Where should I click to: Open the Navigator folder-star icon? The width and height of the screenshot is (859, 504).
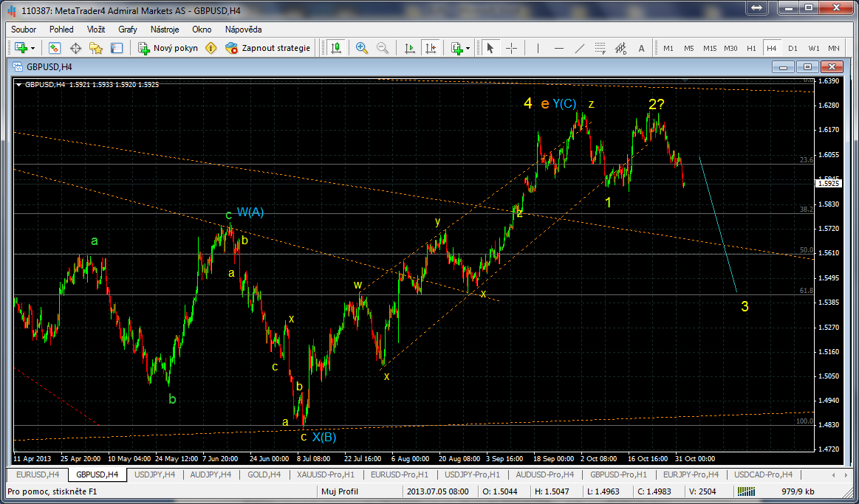[x=96, y=48]
